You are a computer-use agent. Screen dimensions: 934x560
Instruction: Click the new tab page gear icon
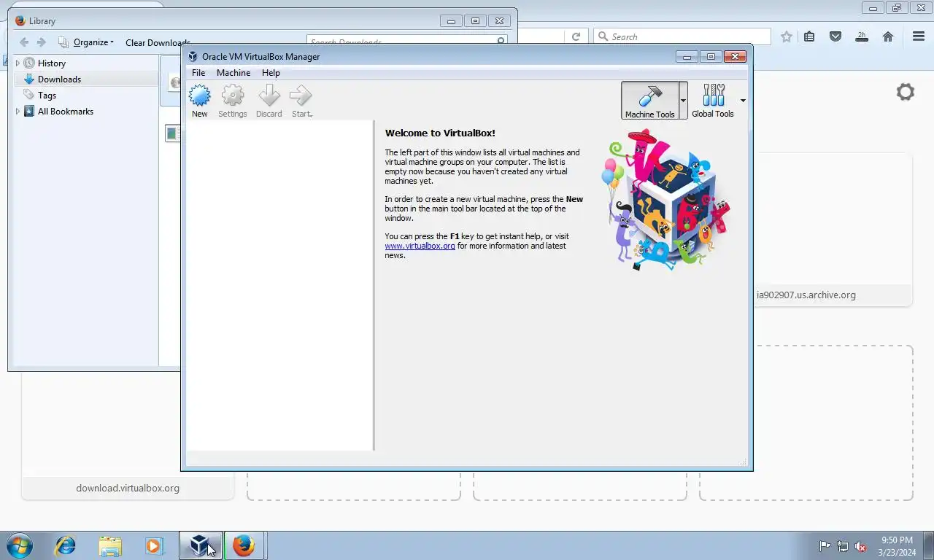pos(906,92)
